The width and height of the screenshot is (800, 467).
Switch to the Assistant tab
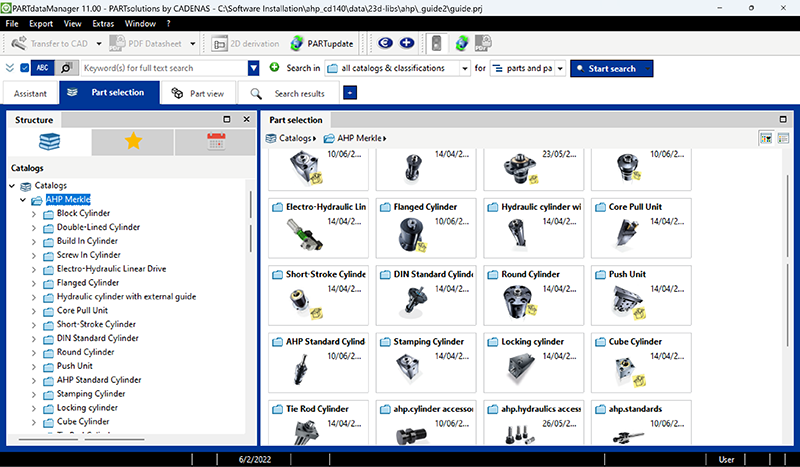point(30,93)
